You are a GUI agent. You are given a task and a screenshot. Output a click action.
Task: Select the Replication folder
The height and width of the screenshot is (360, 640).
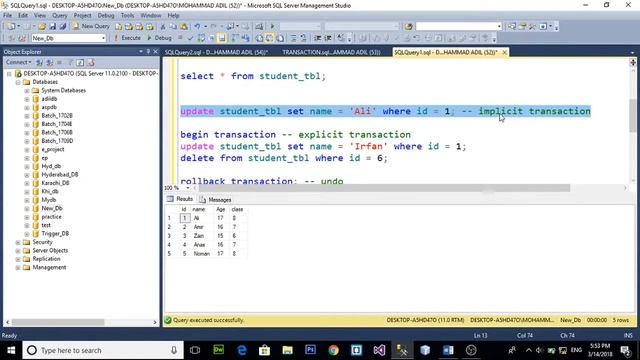[46, 259]
